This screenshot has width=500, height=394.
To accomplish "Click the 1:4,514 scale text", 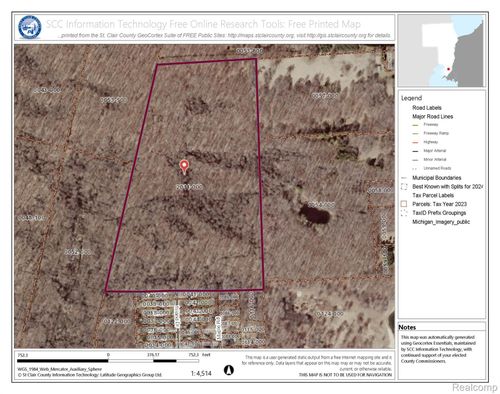I will 201,373.
